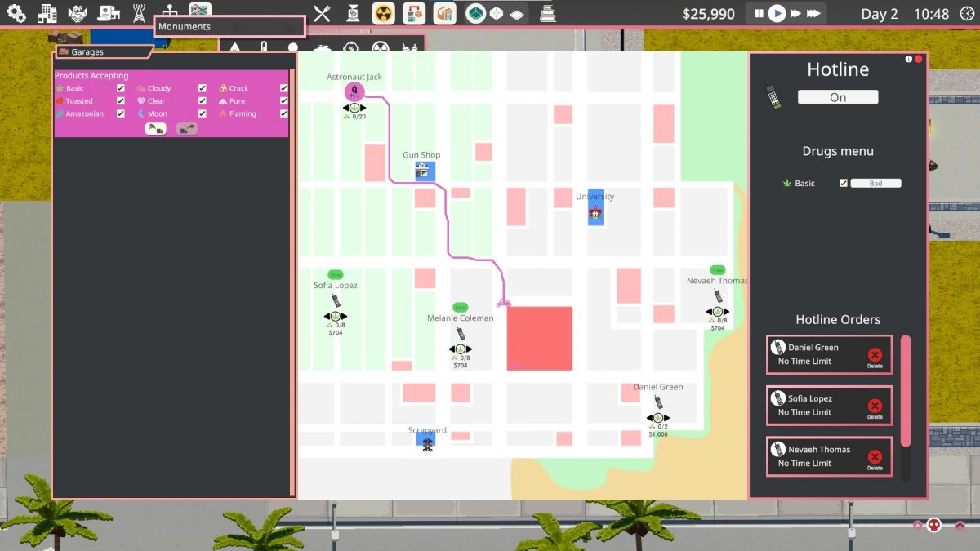Click the city buildings icon
This screenshot has width=980, height=551.
tap(47, 14)
